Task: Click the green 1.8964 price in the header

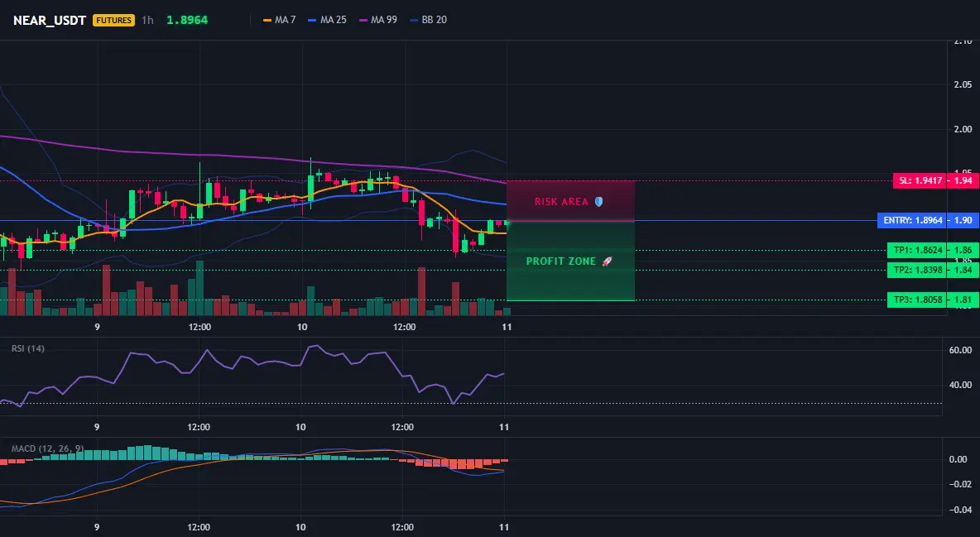Action: 187,20
